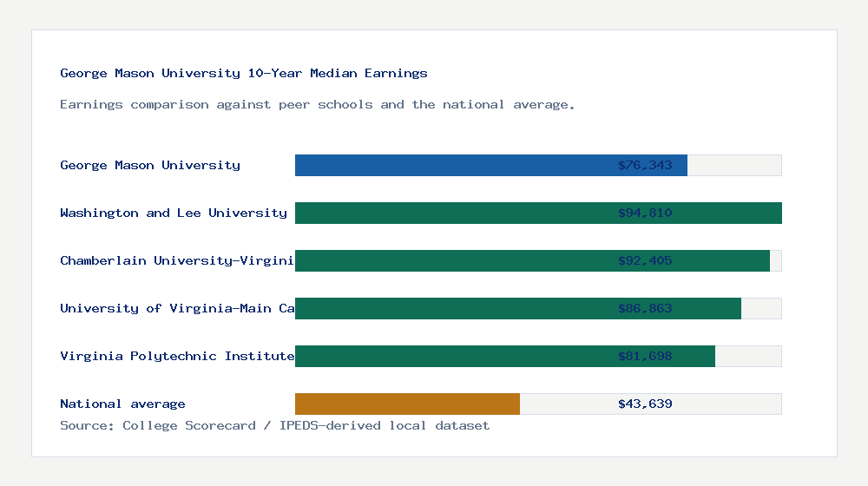
Task: Select the 'George Mason University' row label
Action: point(150,165)
